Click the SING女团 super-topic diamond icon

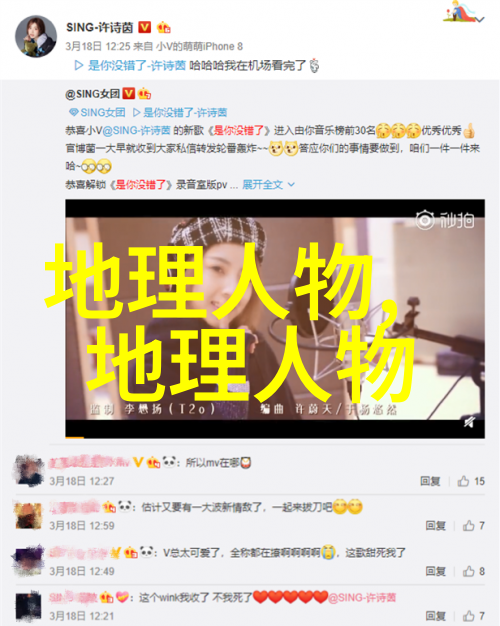click(73, 113)
